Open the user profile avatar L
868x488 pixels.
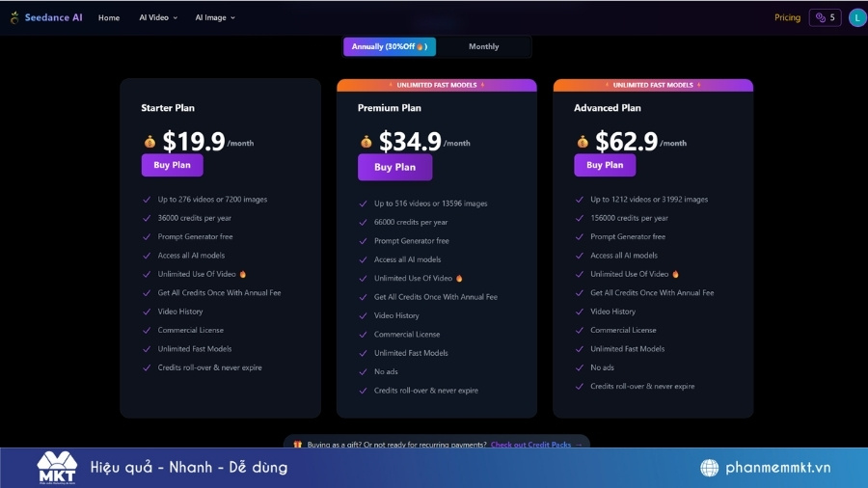tap(857, 17)
